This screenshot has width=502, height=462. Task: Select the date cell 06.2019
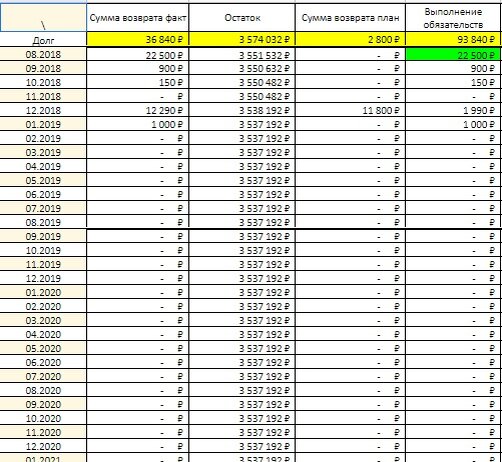[43, 194]
